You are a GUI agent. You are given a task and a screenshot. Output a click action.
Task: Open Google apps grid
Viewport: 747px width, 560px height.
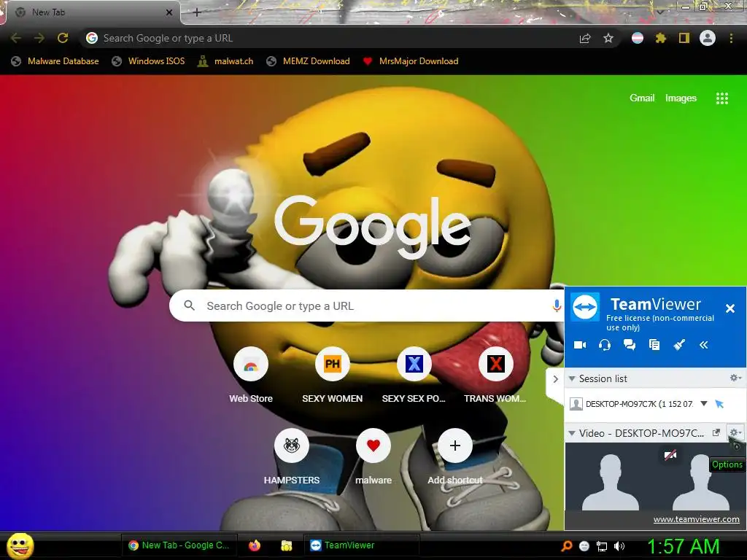click(721, 98)
